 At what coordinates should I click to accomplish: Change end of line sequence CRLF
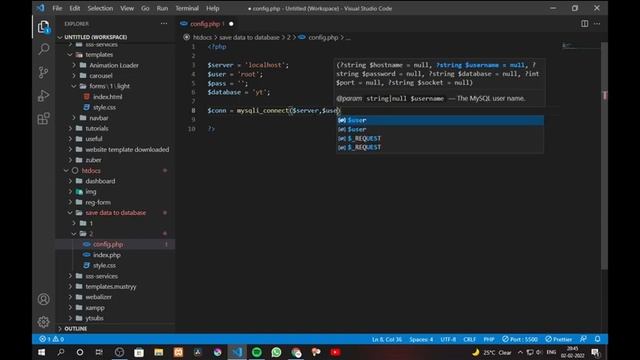point(469,339)
